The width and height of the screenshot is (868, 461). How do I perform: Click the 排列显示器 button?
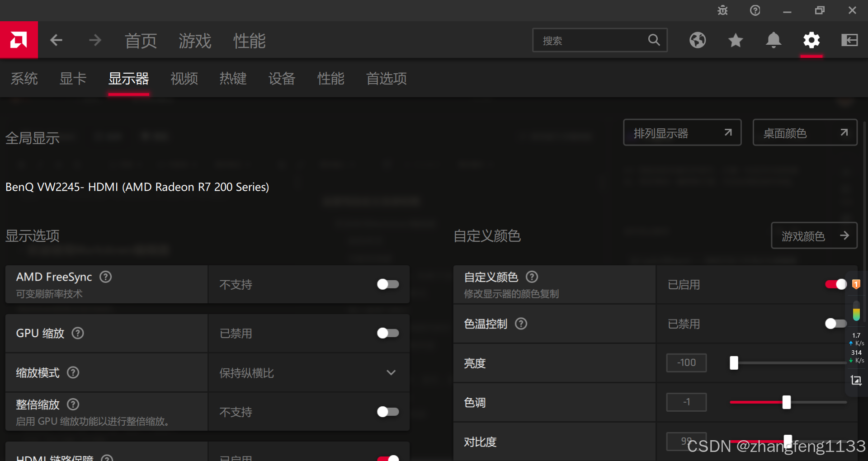[x=682, y=132]
